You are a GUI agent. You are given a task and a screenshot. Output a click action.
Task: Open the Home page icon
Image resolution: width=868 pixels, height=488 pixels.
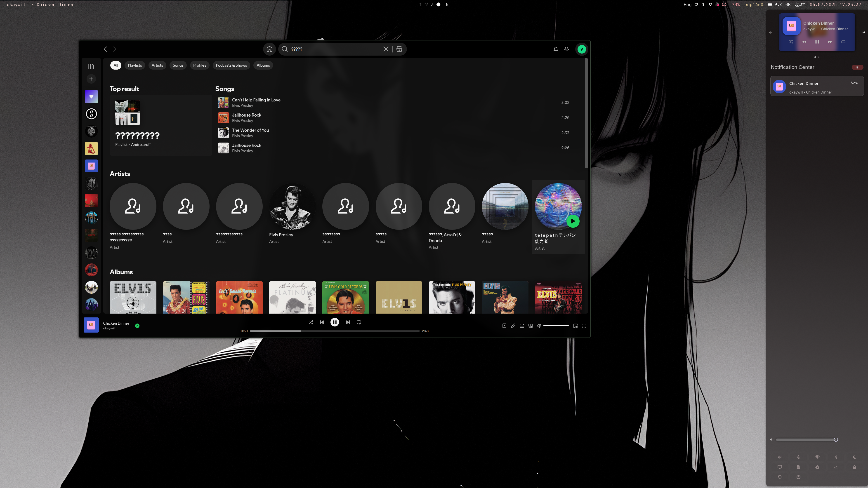[269, 49]
